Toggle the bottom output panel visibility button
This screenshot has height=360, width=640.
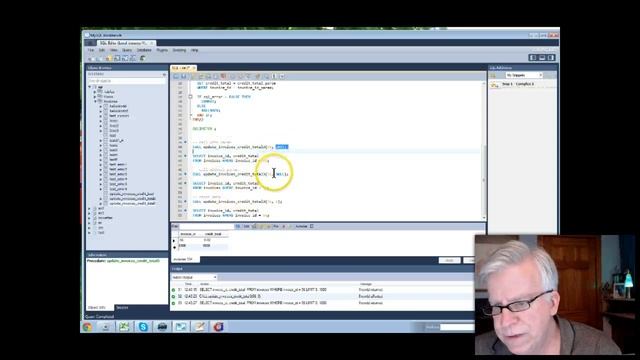coord(542,58)
